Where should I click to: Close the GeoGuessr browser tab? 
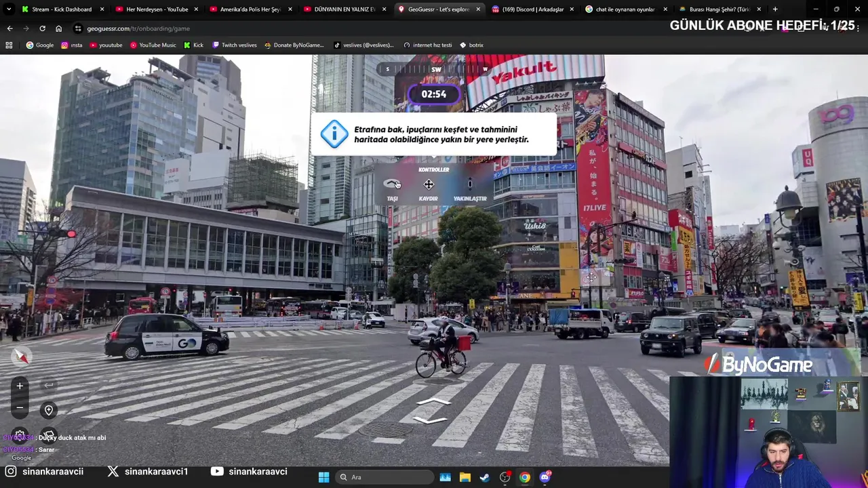click(477, 9)
